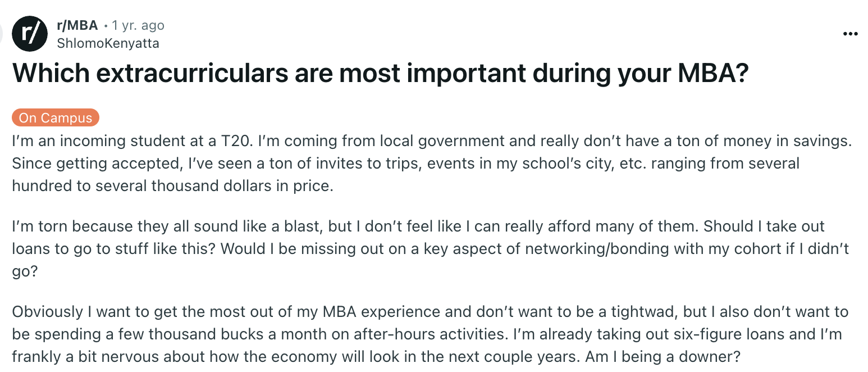The image size is (868, 372).
Task: Click the sentence "Should I take out"
Action: tap(764, 226)
